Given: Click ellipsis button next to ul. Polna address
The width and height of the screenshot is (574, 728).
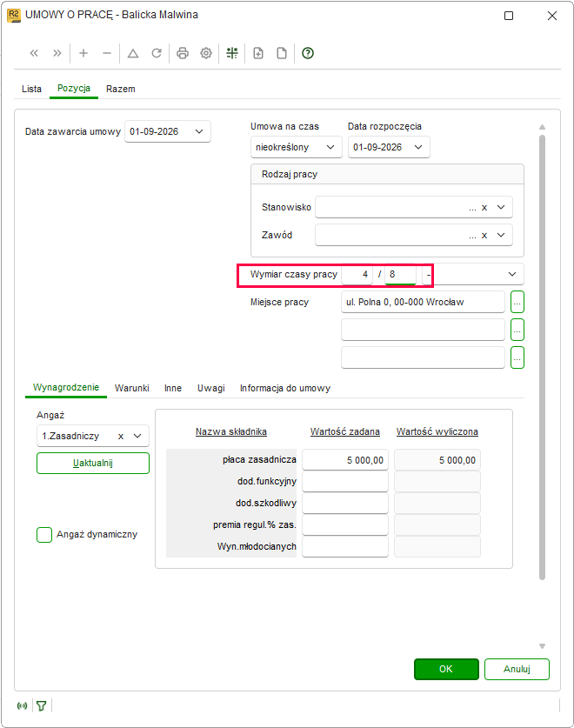Looking at the screenshot, I should tap(517, 302).
